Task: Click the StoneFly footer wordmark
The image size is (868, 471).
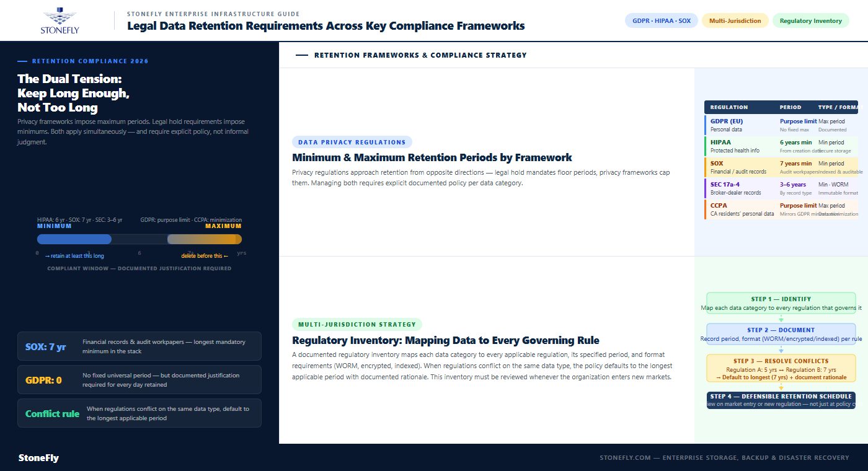Action: tap(38, 458)
